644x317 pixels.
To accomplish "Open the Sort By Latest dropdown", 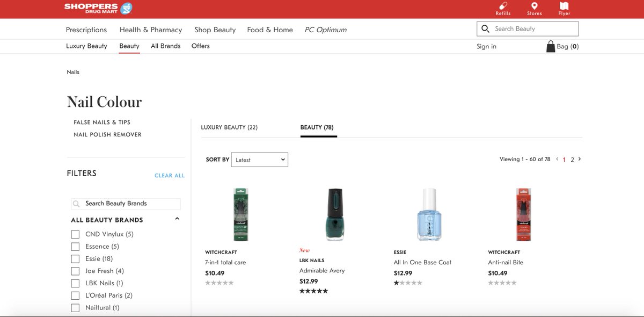I will coord(260,160).
